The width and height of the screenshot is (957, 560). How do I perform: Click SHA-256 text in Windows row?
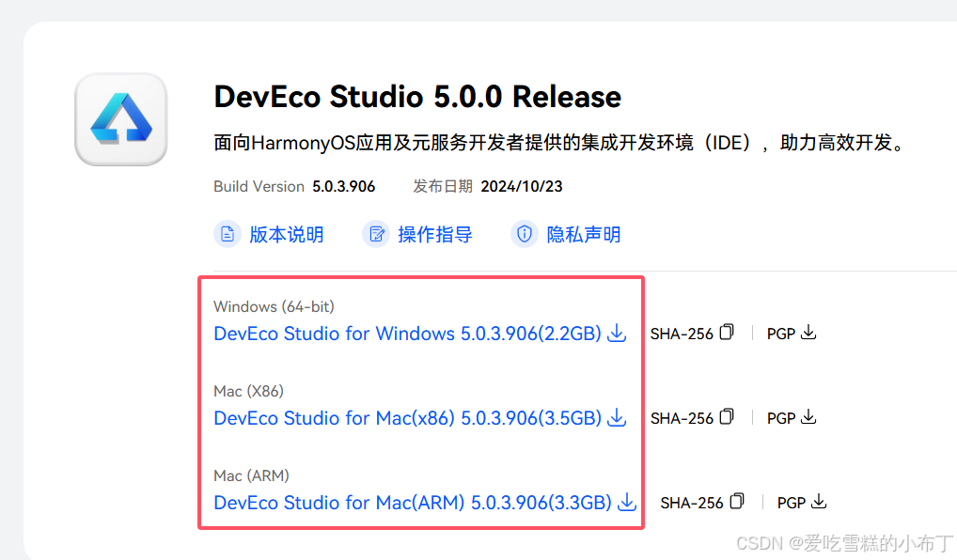click(682, 334)
